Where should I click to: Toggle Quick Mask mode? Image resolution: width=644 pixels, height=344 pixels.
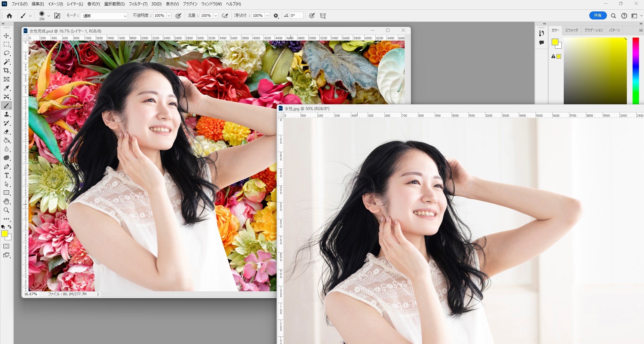6,246
